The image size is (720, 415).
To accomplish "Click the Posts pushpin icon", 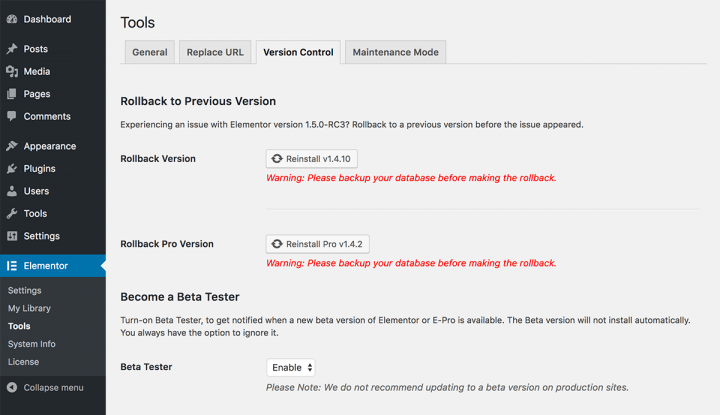I will point(12,49).
